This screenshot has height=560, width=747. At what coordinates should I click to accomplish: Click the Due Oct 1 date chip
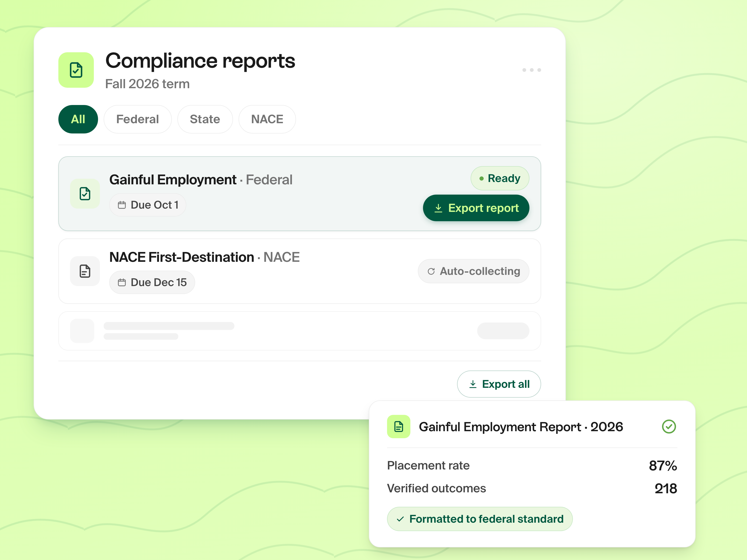tap(148, 205)
